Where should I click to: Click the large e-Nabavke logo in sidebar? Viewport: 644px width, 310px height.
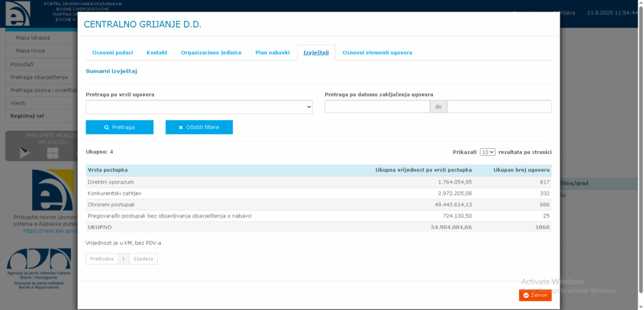click(x=52, y=190)
